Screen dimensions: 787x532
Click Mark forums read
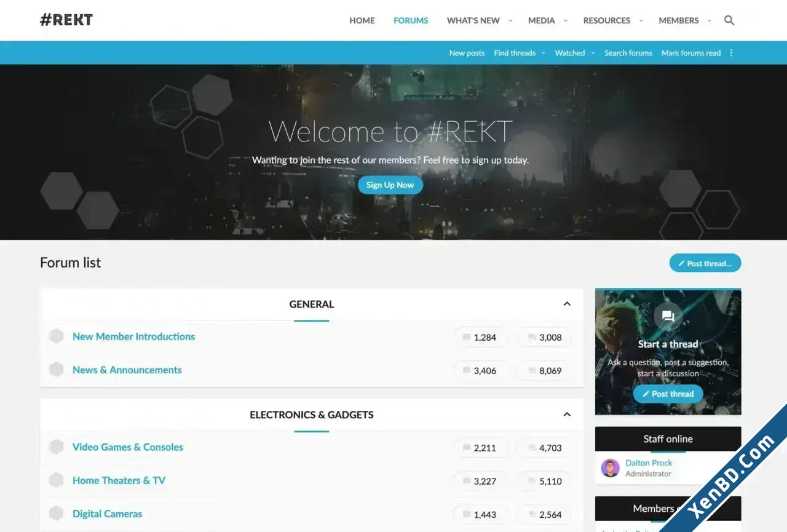tap(691, 53)
